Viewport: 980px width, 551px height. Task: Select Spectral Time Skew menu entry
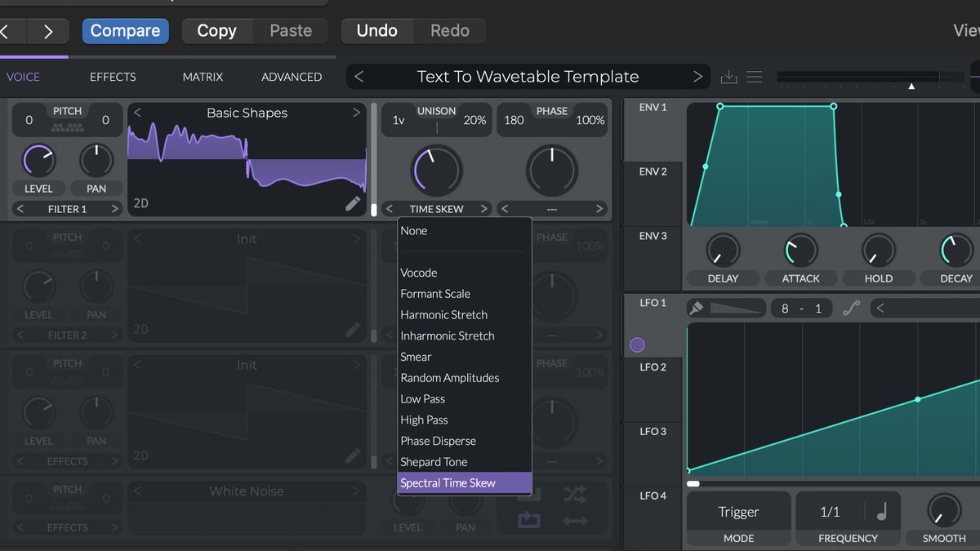[465, 483]
